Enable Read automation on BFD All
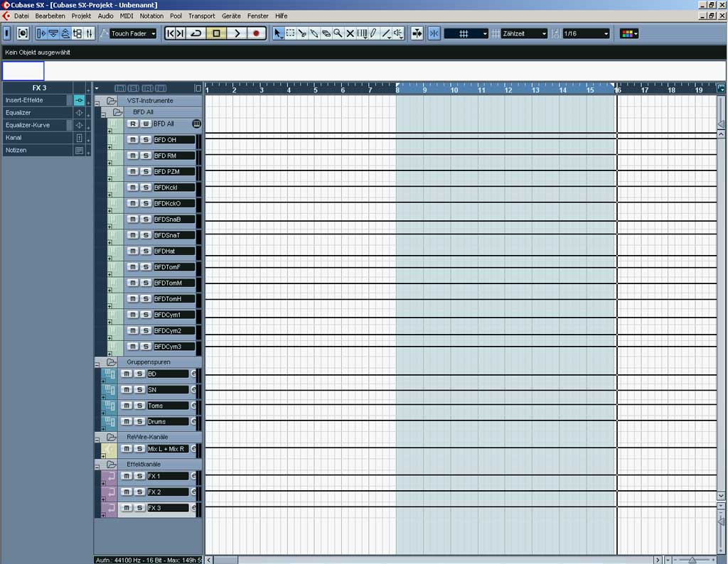Screen dimensions: 728x564 pos(133,124)
